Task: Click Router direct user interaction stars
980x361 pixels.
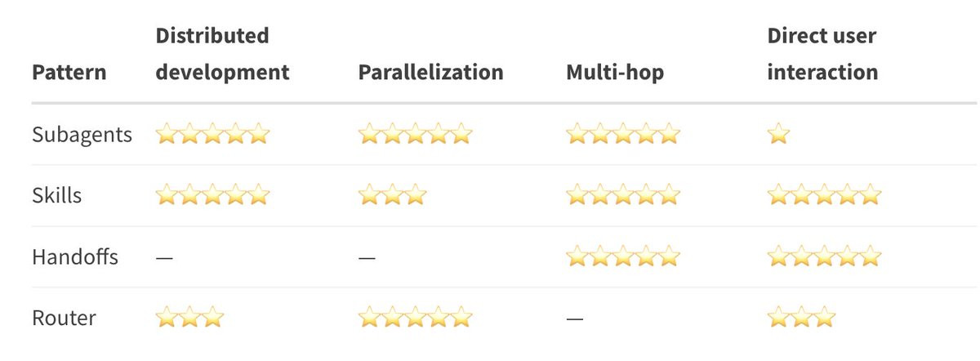Action: (802, 317)
